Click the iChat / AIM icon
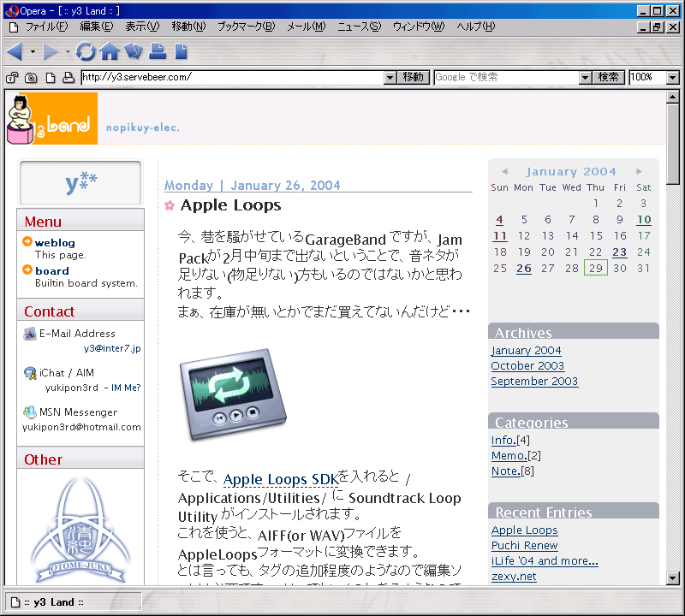Image resolution: width=685 pixels, height=616 pixels. (30, 373)
